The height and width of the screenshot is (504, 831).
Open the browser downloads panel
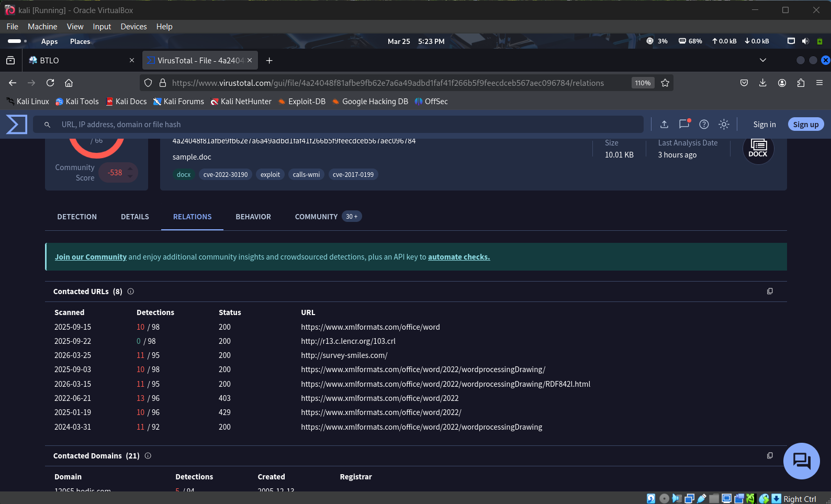763,83
